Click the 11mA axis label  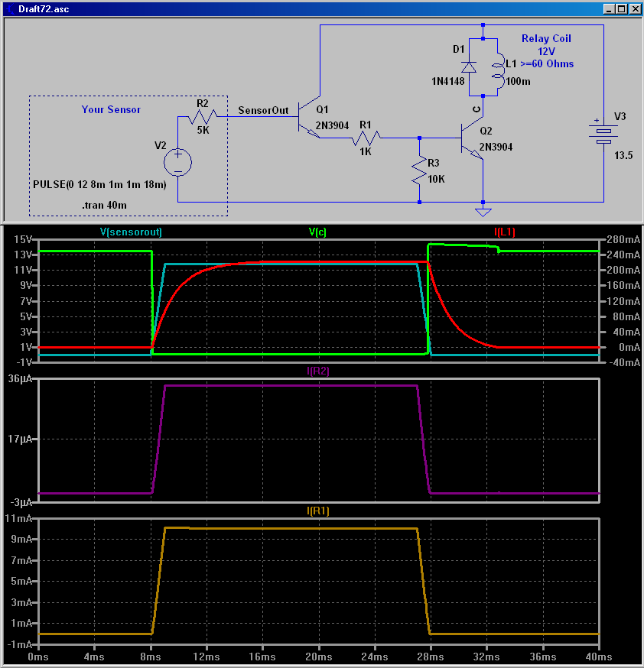point(19,518)
